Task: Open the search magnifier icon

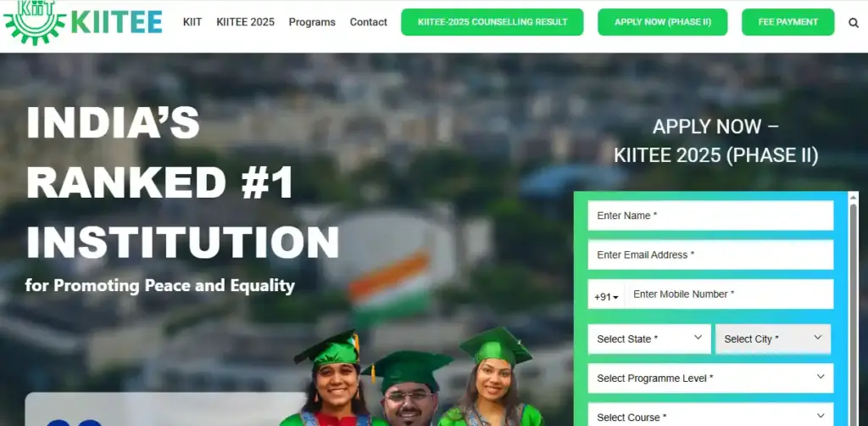Action: click(853, 23)
